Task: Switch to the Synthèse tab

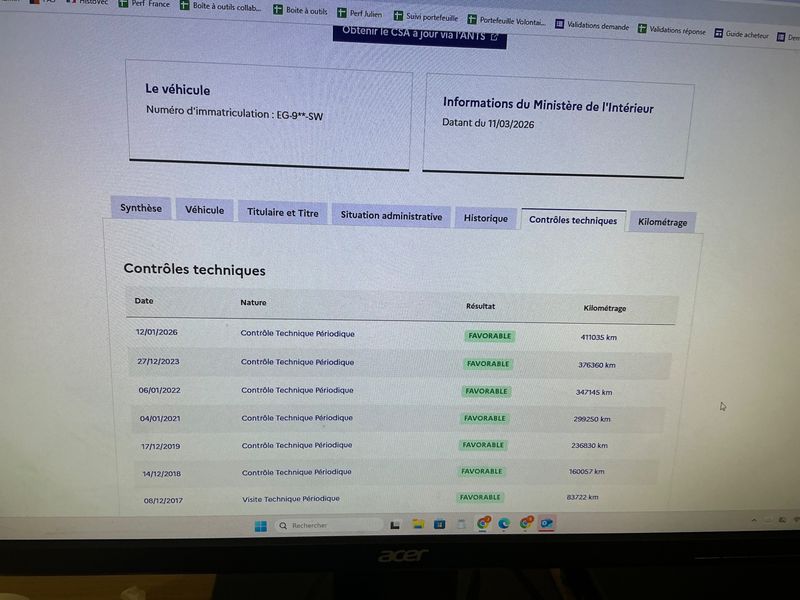Action: (x=141, y=208)
